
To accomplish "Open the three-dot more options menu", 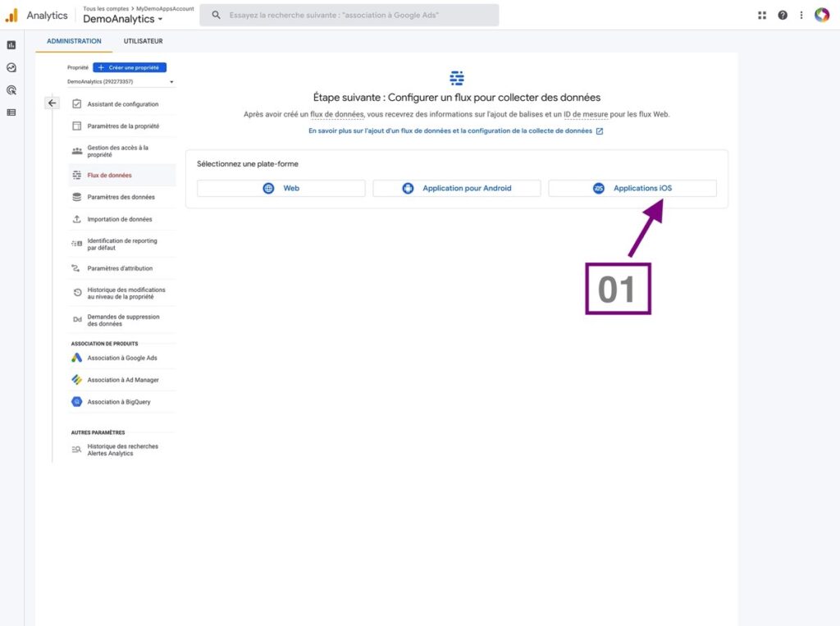I will point(801,15).
